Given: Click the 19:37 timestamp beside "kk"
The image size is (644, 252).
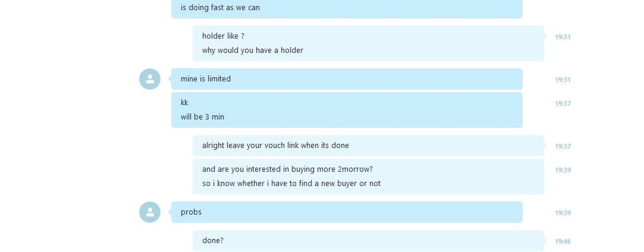Looking at the screenshot, I should pos(563,103).
